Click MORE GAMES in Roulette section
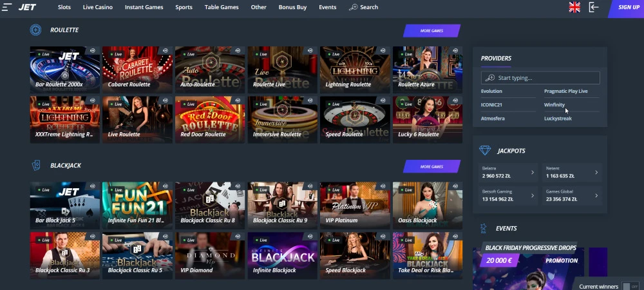The height and width of the screenshot is (290, 644). (x=431, y=31)
